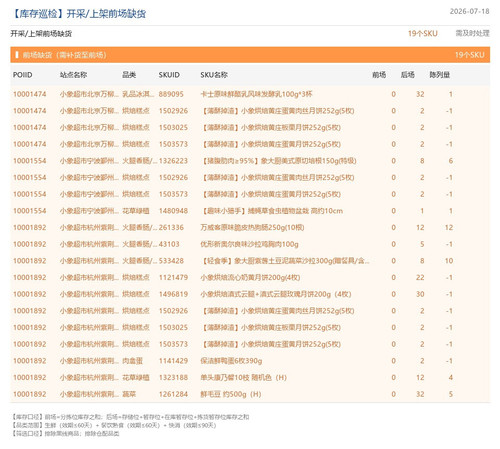The image size is (500, 449).
Task: Select the 陈列量 value 12 in row 261336
Action: (x=449, y=227)
